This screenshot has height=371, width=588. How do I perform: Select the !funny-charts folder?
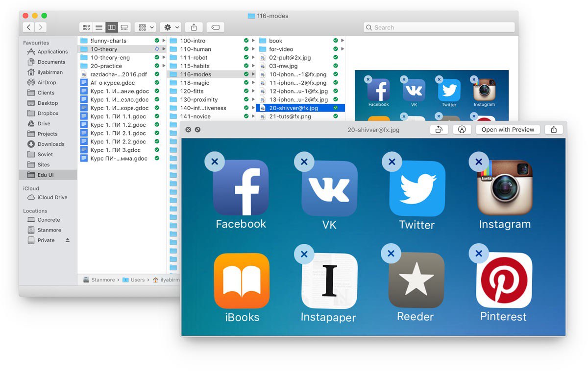[122, 41]
